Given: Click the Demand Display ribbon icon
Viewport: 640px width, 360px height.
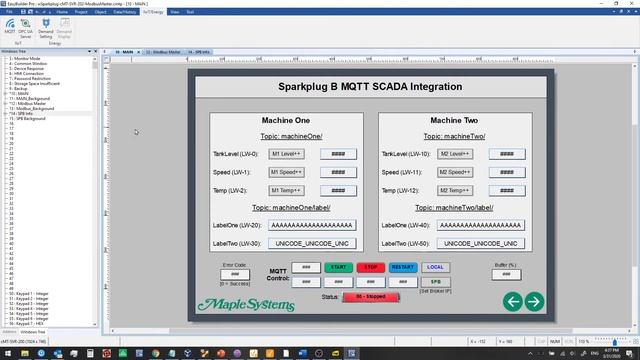Looking at the screenshot, I should click(64, 29).
